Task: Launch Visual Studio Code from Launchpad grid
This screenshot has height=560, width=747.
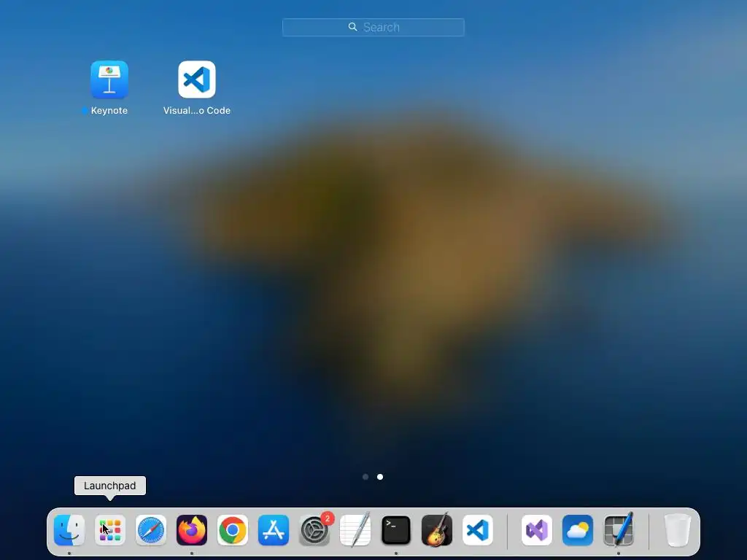Action: point(197,79)
